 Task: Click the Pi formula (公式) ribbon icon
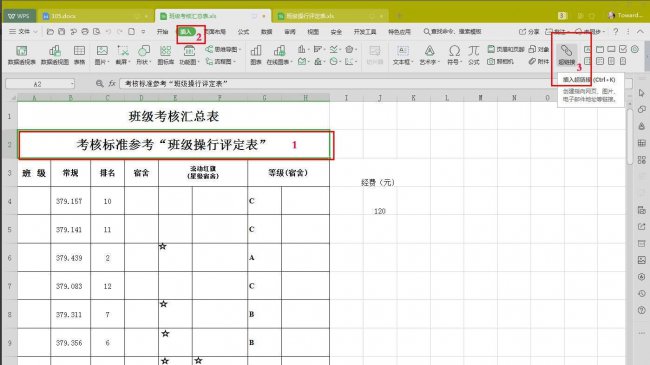tap(474, 55)
